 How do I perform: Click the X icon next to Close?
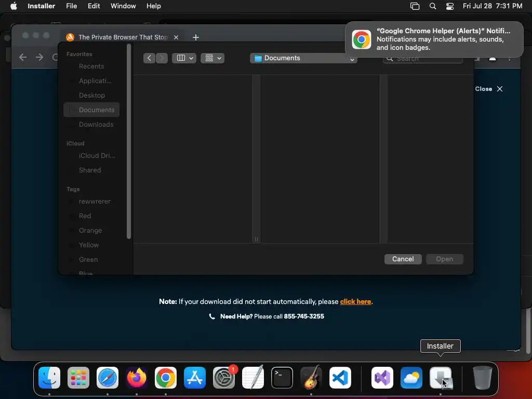pyautogui.click(x=500, y=89)
